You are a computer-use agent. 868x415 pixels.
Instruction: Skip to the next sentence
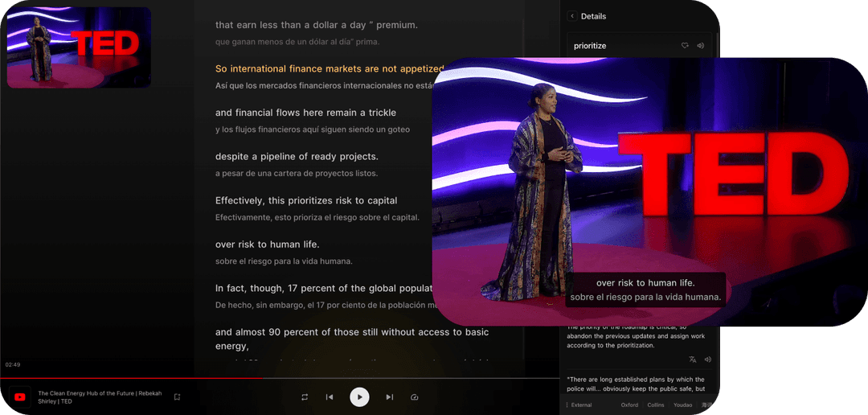coord(389,397)
